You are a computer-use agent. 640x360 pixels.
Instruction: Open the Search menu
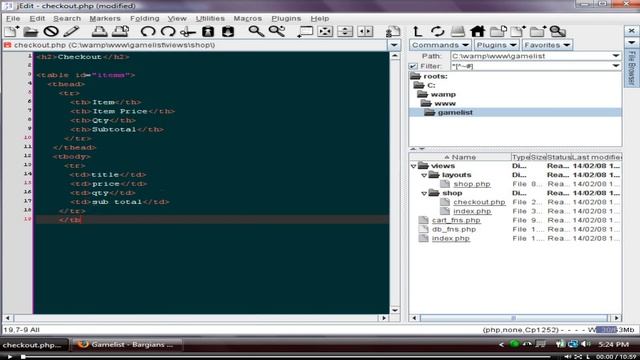tap(67, 18)
